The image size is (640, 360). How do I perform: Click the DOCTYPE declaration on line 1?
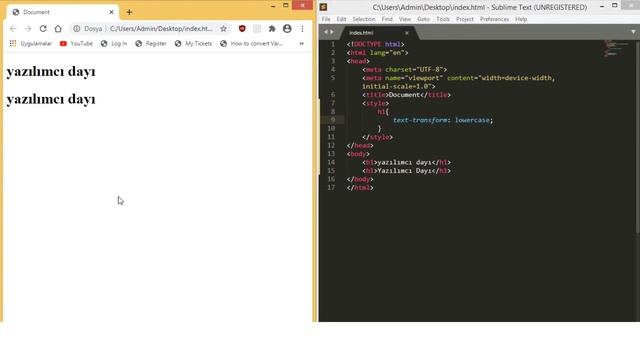click(376, 44)
